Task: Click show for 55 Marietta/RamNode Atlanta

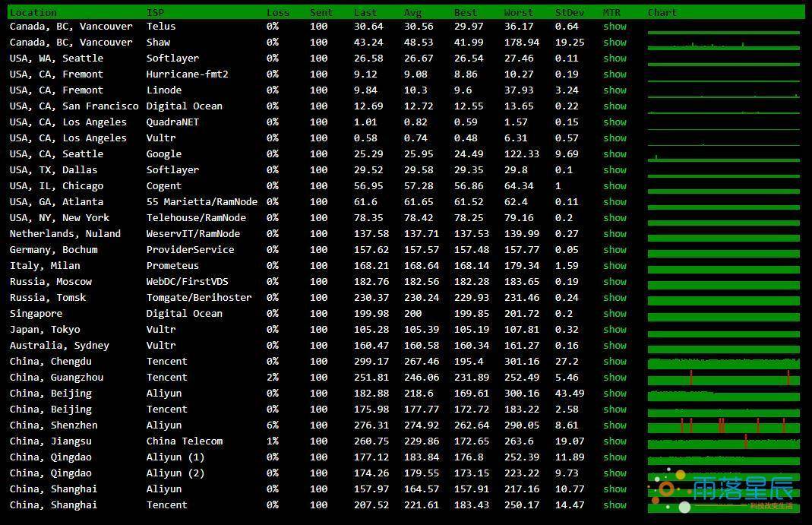Action: (615, 202)
